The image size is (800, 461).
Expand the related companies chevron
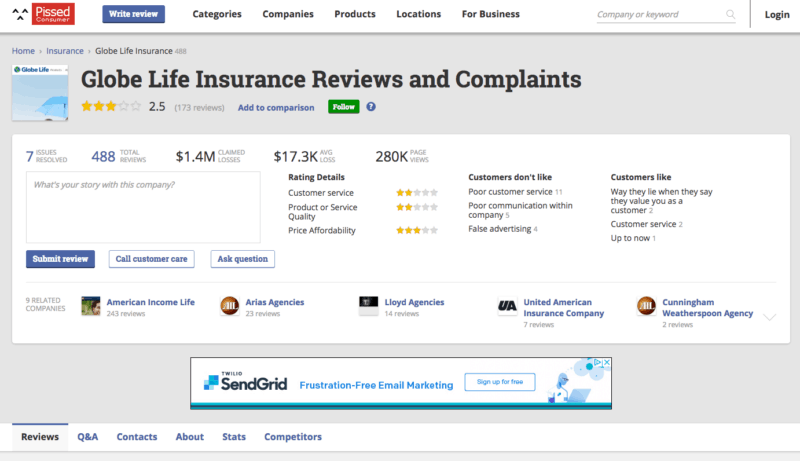coord(769,316)
